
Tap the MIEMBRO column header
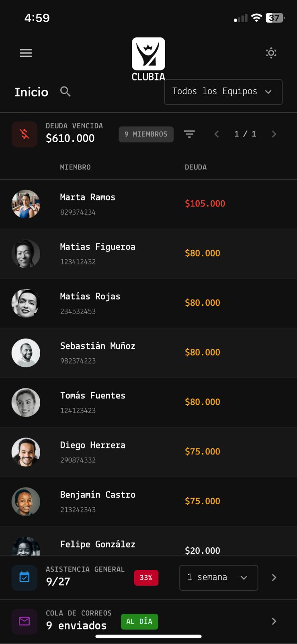75,167
